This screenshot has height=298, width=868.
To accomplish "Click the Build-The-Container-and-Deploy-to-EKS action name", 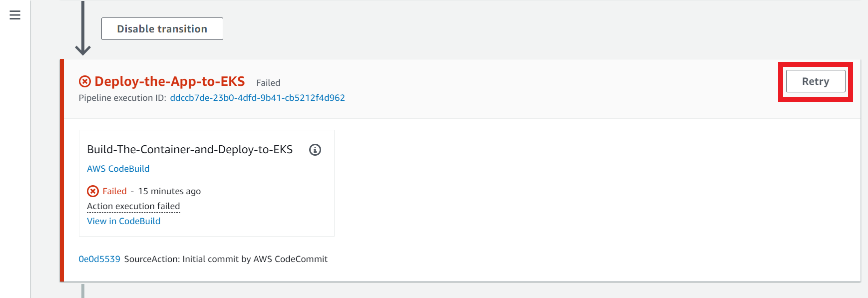I will tap(190, 149).
